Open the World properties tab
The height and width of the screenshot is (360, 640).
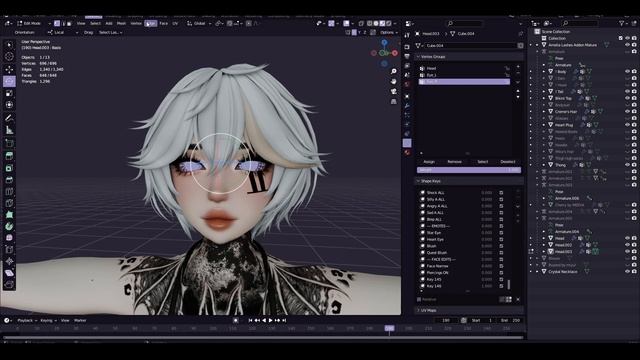(407, 84)
